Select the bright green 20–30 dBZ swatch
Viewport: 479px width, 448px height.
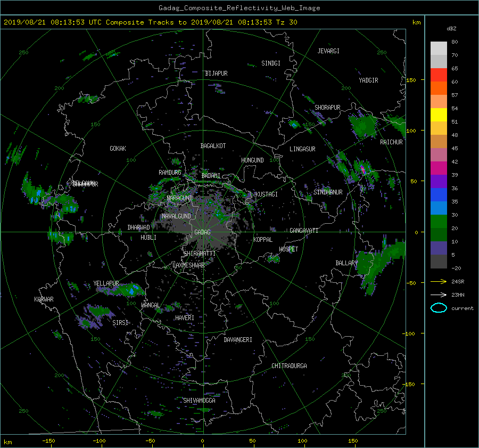[439, 221]
